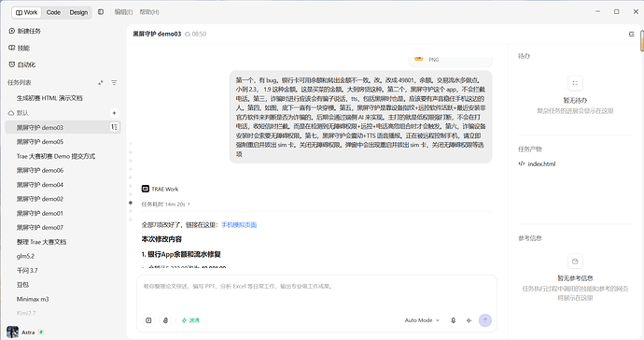Click the user message bubble text
644x340 pixels.
(x=360, y=117)
